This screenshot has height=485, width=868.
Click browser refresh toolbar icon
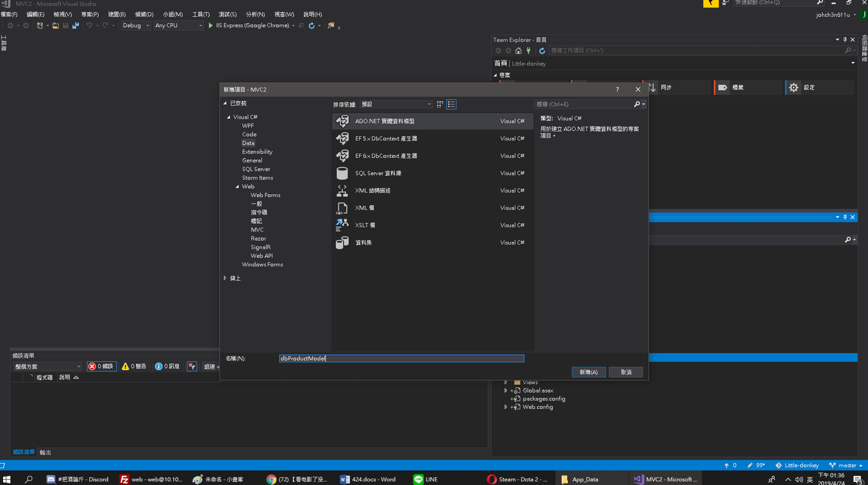coord(311,25)
